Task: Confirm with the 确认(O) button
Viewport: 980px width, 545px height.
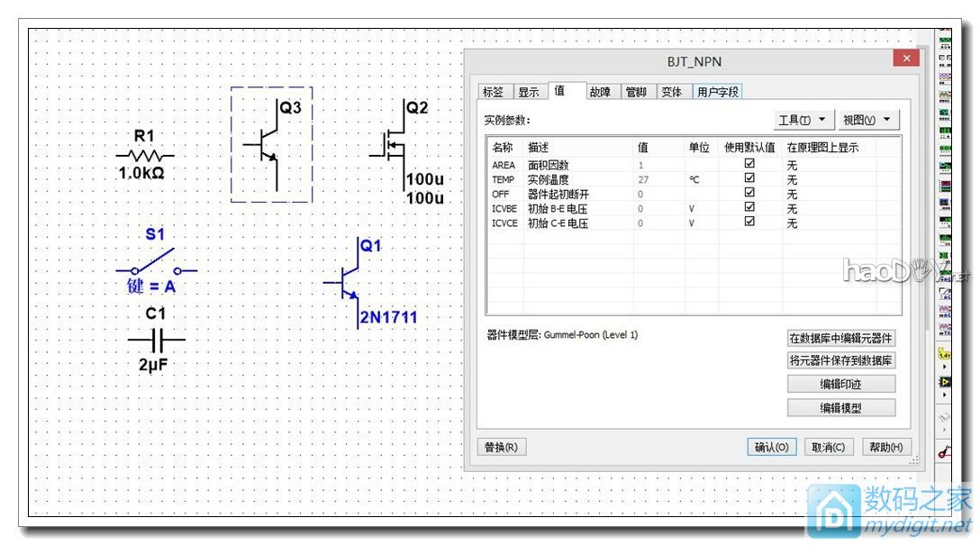Action: 771,447
